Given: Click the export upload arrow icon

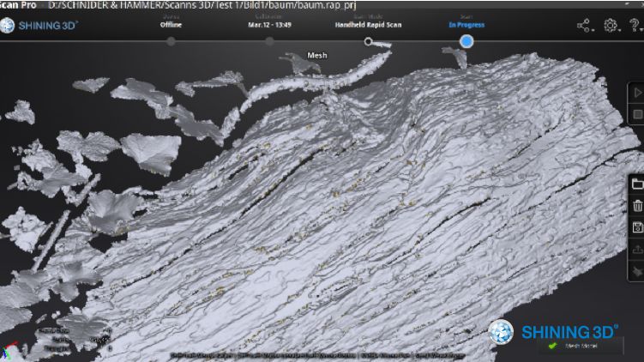Looking at the screenshot, I should pyautogui.click(x=637, y=249).
